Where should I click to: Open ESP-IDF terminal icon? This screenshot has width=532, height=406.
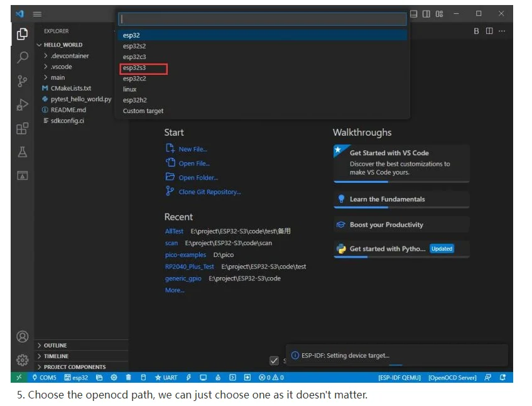(232, 378)
